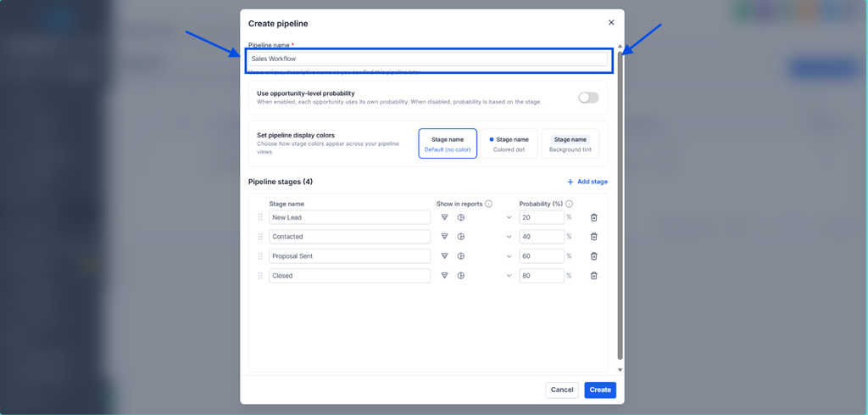Select Background tint display option
Image resolution: width=868 pixels, height=415 pixels.
570,143
